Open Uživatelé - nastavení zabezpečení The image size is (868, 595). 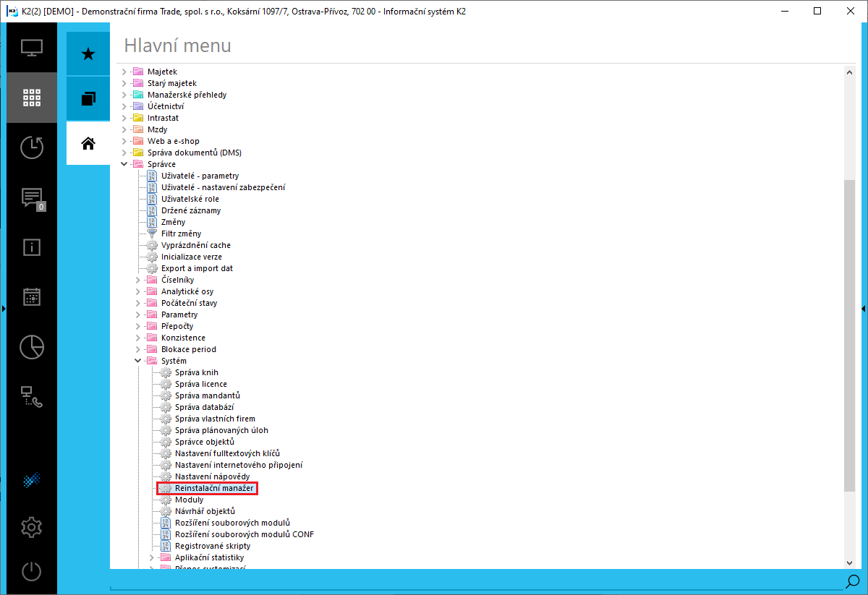(223, 187)
